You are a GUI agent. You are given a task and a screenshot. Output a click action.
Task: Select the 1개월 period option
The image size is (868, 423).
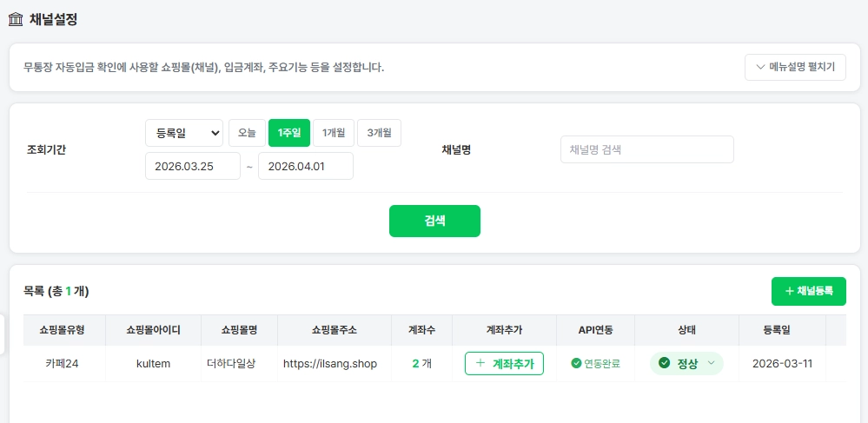(x=334, y=133)
